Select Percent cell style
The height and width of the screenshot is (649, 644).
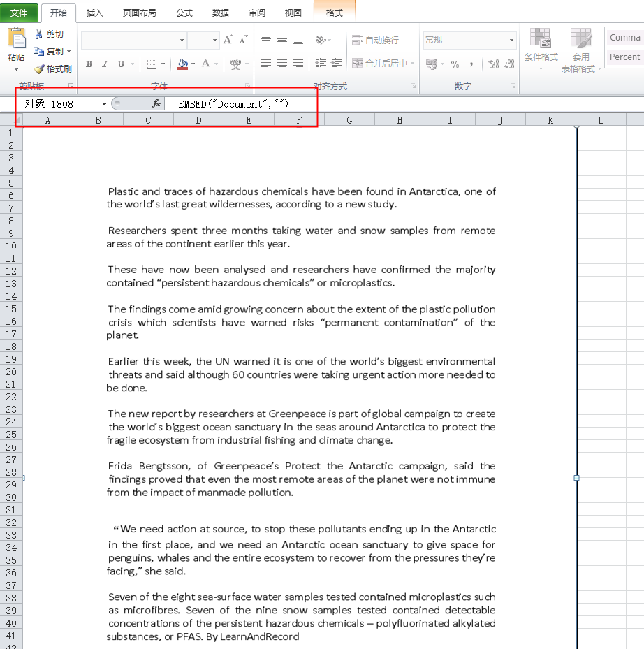click(624, 57)
